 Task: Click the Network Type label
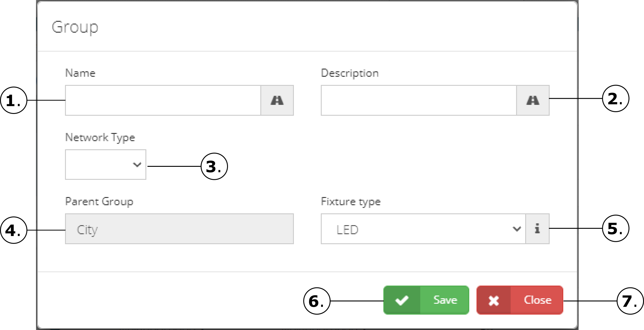coord(100,137)
